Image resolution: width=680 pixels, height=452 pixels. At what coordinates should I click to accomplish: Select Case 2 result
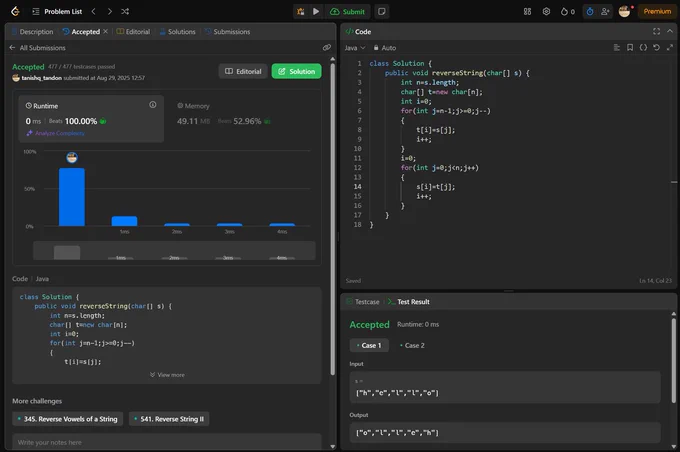point(412,346)
